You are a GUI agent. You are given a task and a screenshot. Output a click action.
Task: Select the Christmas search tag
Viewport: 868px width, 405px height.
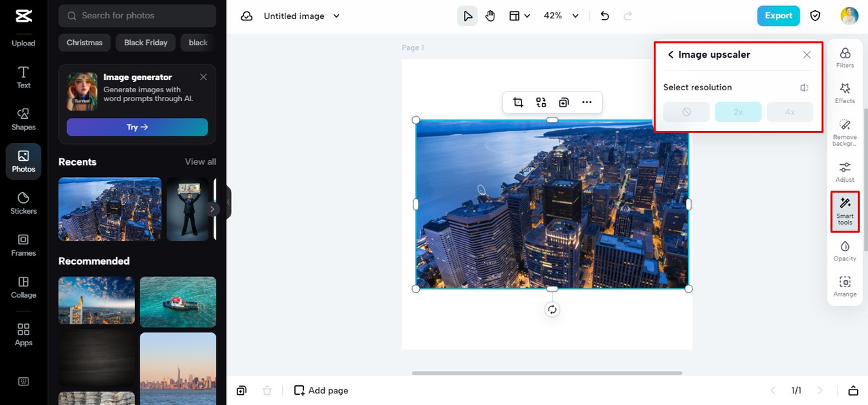pyautogui.click(x=85, y=43)
